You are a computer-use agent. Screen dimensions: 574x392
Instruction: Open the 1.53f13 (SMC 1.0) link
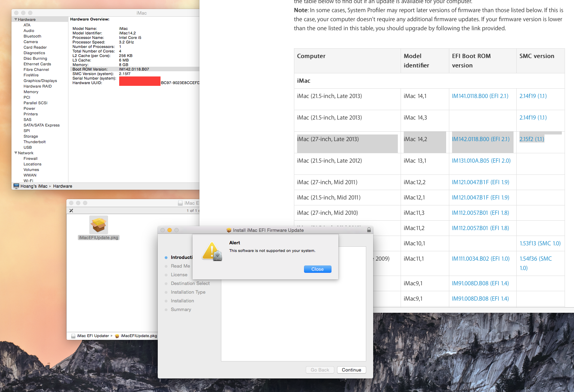pyautogui.click(x=540, y=243)
